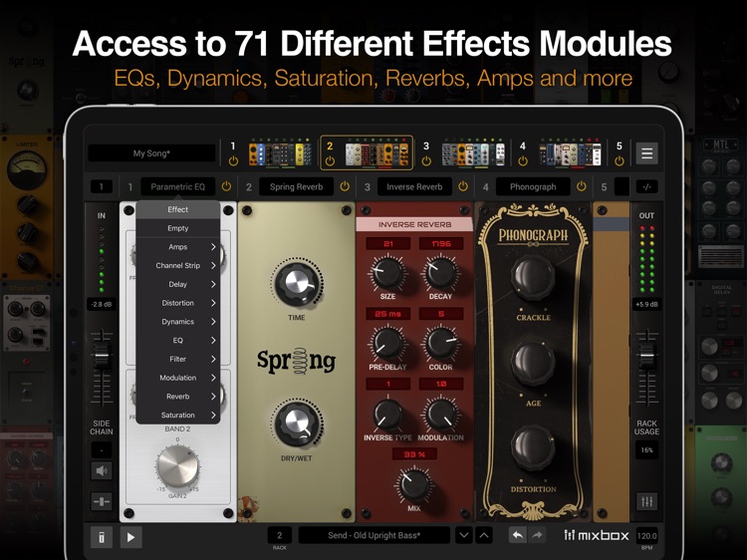Click the Inverse Reverb MODULATION knob
This screenshot has width=747, height=560.
[x=440, y=415]
